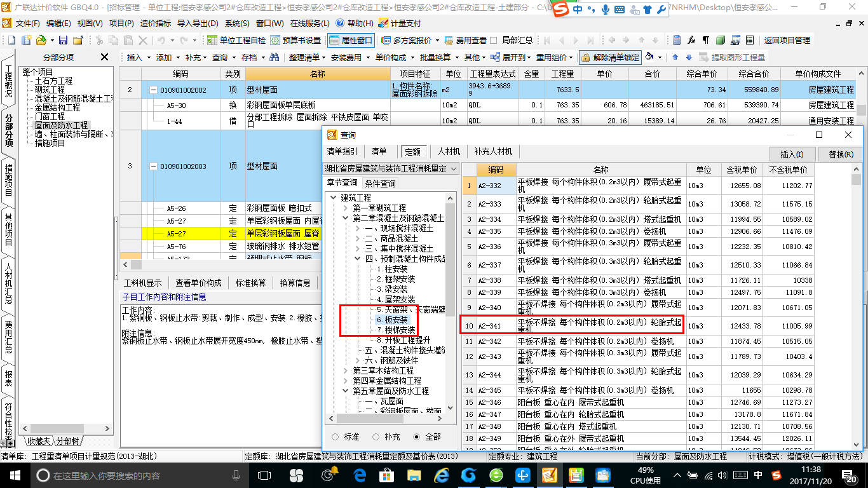868x488 pixels.
Task: Click unlock list lock (解除清单锁定)
Action: coord(610,57)
